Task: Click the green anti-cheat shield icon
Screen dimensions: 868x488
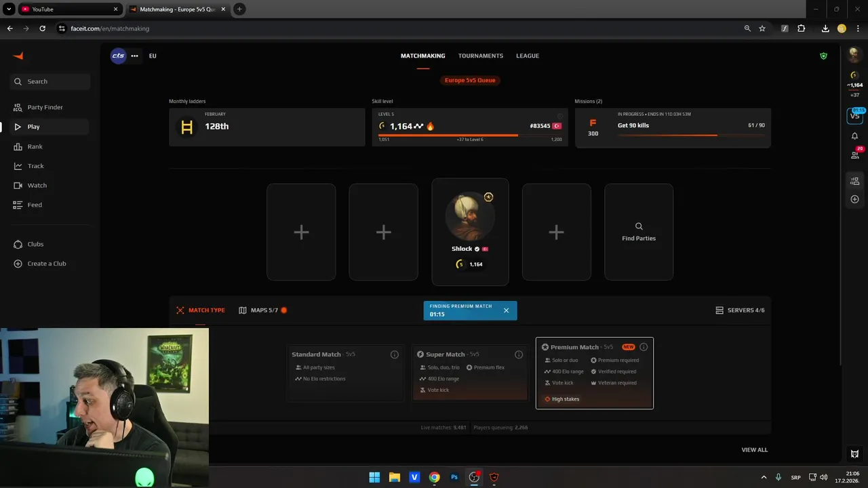Action: click(824, 56)
